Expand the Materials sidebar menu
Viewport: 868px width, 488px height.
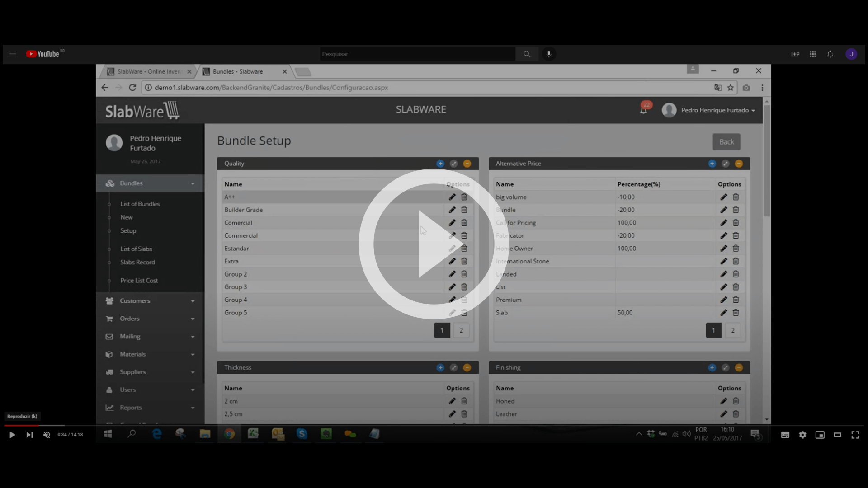pos(150,355)
